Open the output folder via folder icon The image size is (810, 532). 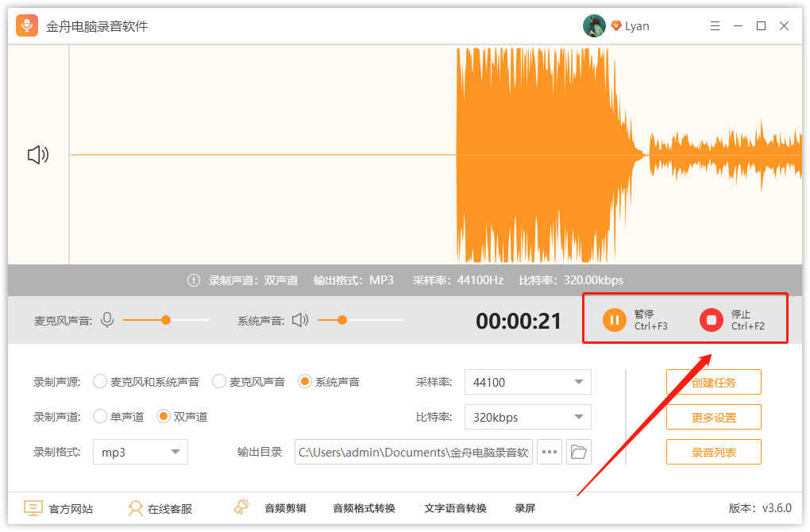[579, 452]
